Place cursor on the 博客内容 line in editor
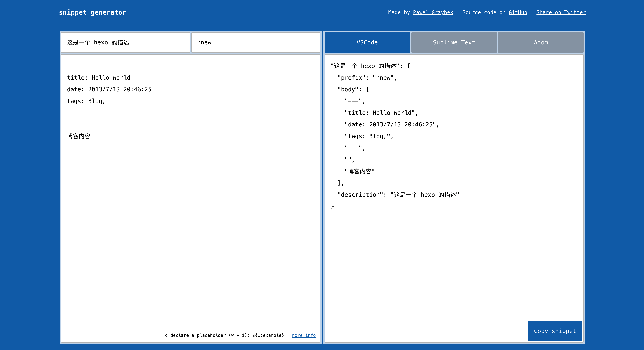 click(x=78, y=136)
